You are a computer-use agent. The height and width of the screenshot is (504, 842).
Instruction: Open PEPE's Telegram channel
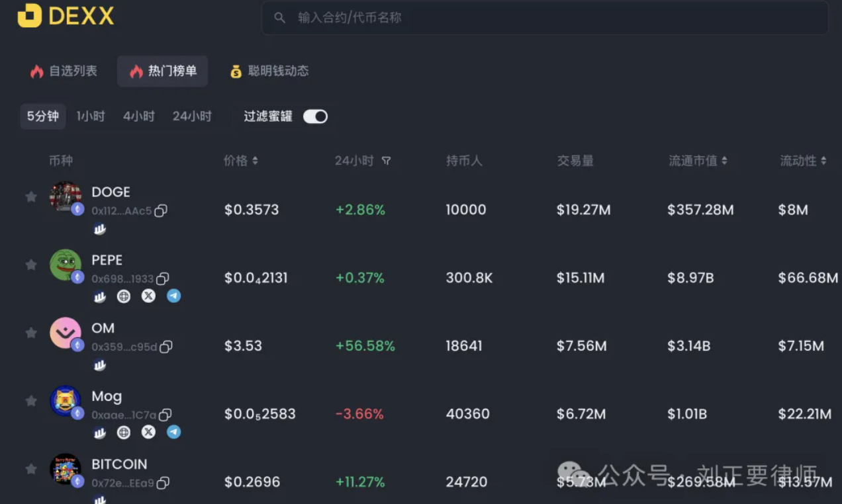tap(173, 296)
